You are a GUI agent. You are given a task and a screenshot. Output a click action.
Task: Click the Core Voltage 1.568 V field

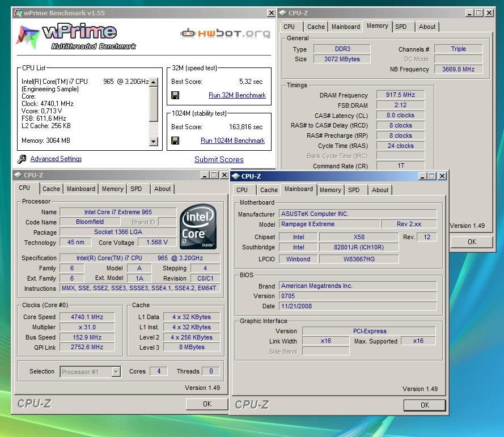tap(157, 242)
